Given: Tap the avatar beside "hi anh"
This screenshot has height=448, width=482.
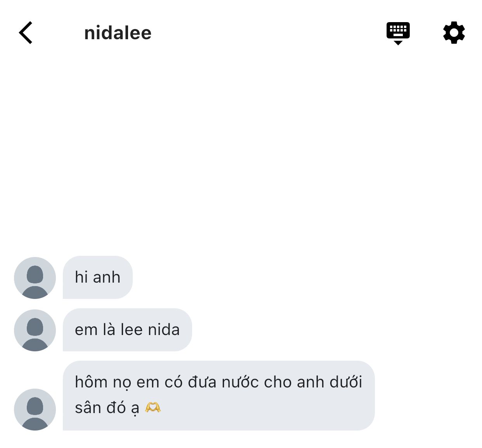Looking at the screenshot, I should click(x=35, y=278).
